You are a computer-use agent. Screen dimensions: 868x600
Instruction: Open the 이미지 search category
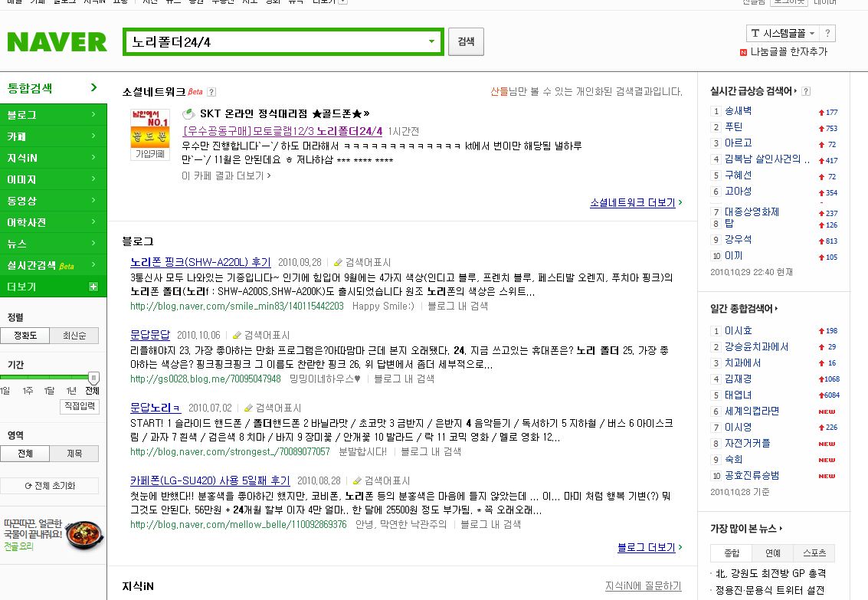click(x=53, y=179)
